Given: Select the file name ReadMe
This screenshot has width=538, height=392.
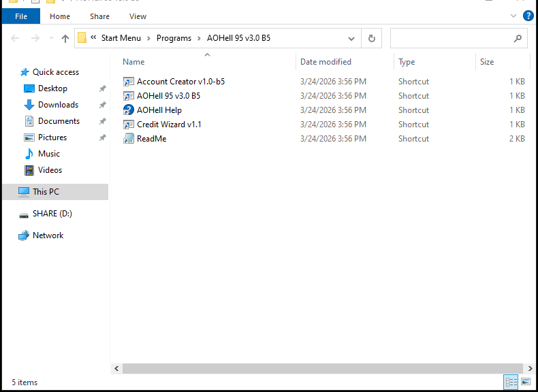Looking at the screenshot, I should click(x=151, y=139).
